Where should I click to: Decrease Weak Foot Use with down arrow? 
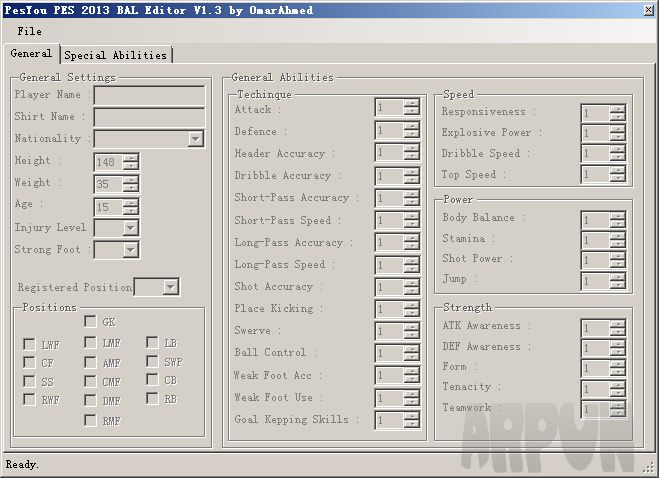click(411, 401)
